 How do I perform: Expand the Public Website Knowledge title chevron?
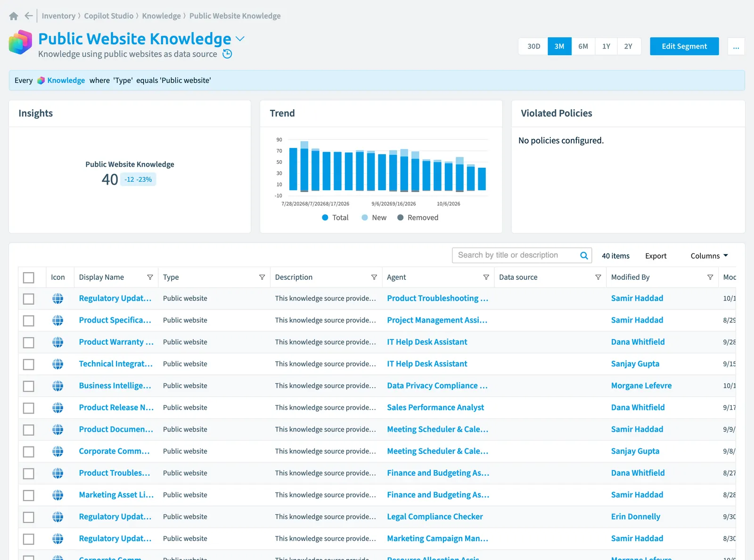tap(240, 39)
